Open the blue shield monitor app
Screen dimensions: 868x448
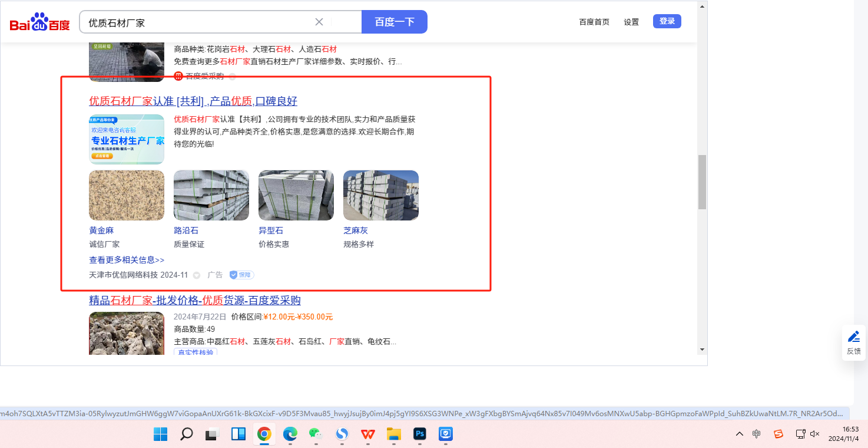click(446, 434)
